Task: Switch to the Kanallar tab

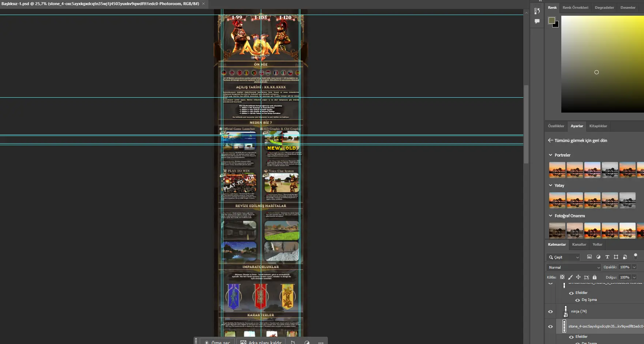Action: coord(579,245)
